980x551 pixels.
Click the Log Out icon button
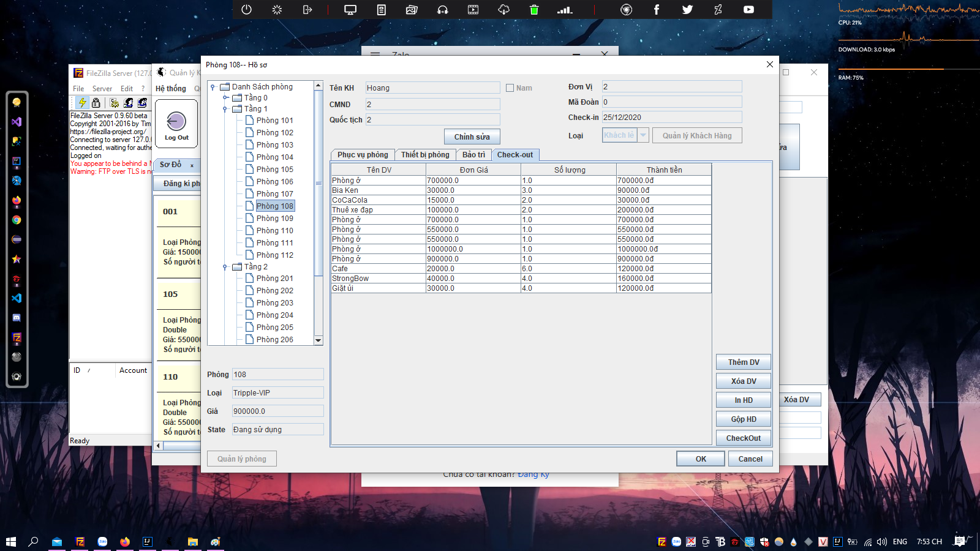pos(176,124)
